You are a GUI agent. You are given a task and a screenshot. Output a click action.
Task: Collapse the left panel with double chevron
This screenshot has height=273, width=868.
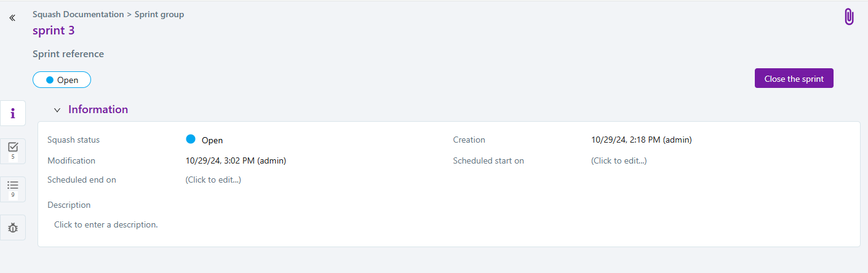(x=12, y=18)
